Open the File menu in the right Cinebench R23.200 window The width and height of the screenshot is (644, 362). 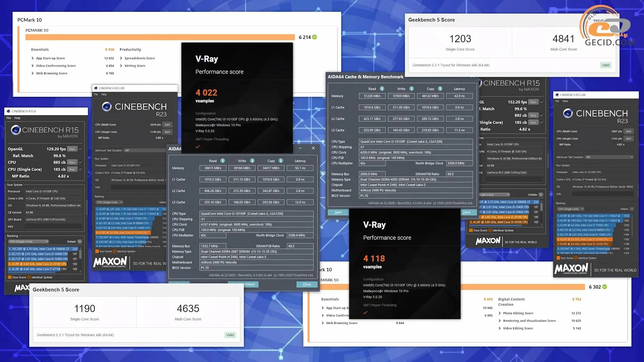click(557, 101)
